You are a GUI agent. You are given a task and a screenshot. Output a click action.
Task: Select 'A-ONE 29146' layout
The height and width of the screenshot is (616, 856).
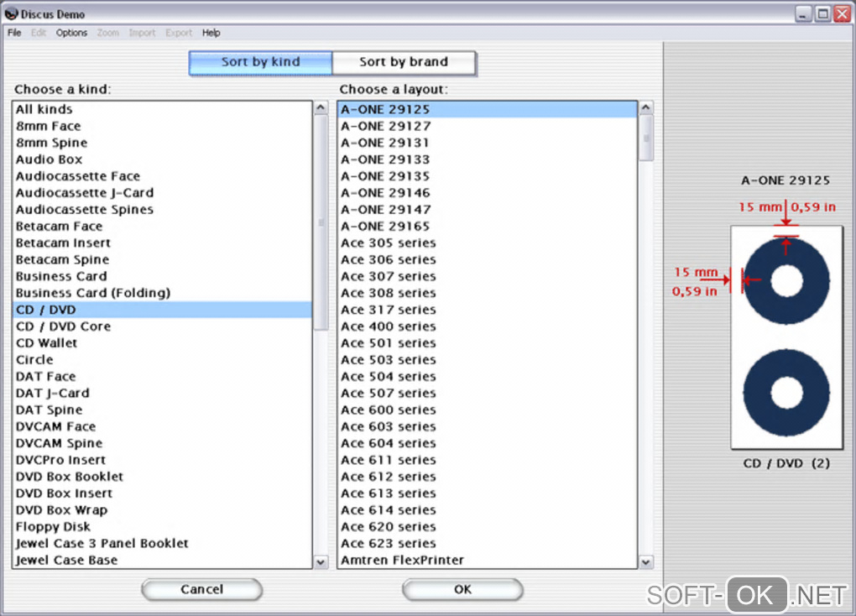point(488,193)
